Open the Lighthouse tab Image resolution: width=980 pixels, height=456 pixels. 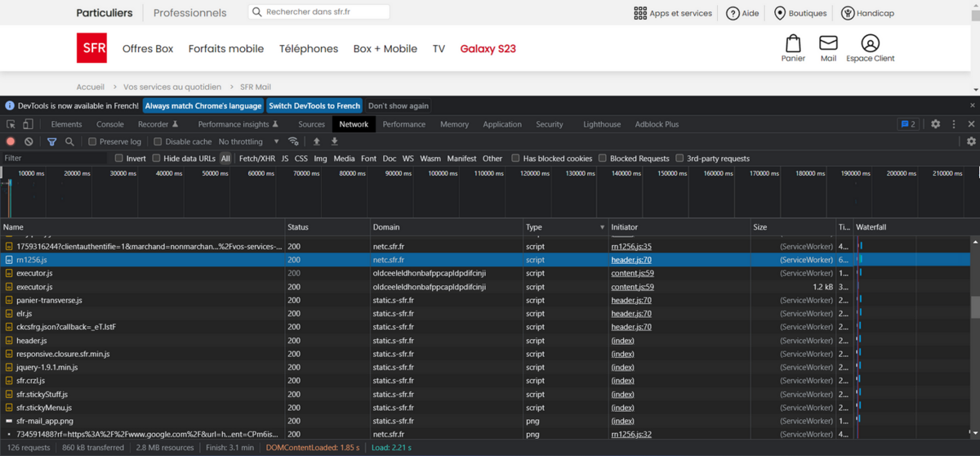pos(602,124)
